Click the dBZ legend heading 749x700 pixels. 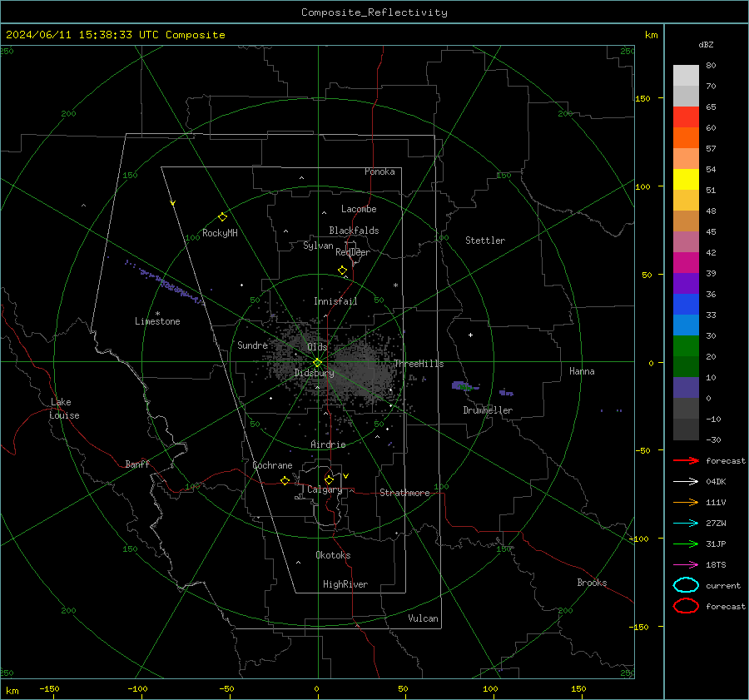click(706, 44)
